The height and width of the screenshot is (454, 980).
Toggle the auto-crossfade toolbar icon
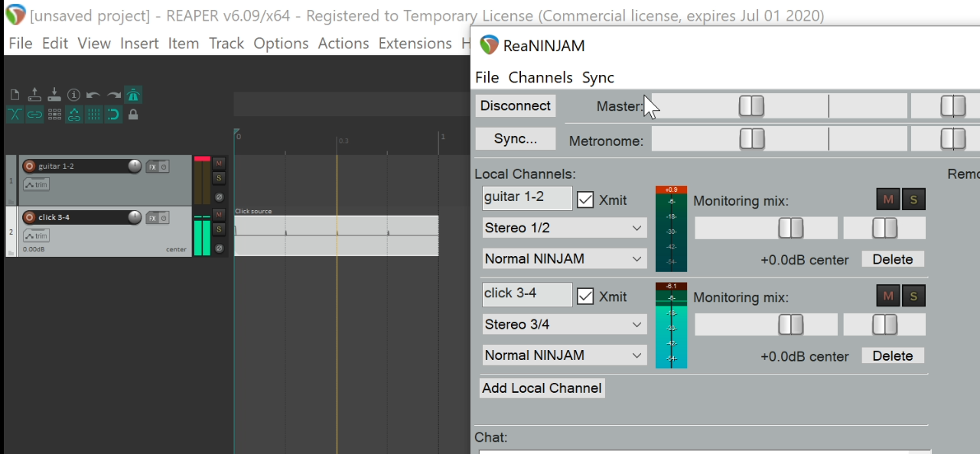click(x=15, y=115)
